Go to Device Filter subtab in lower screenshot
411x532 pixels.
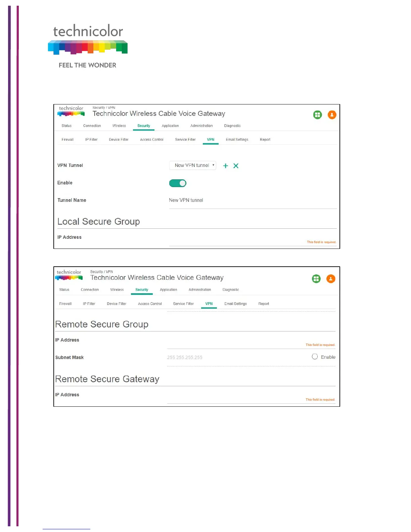pos(117,304)
